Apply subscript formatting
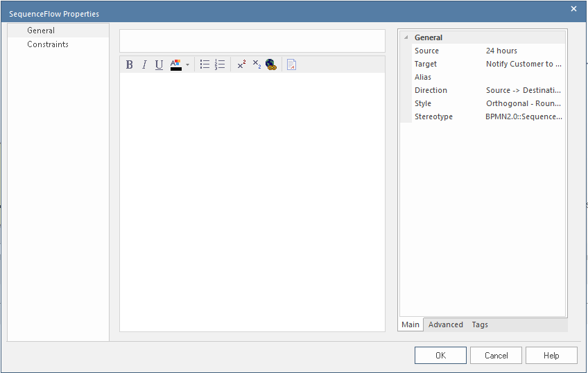The height and width of the screenshot is (373, 588). [x=257, y=64]
